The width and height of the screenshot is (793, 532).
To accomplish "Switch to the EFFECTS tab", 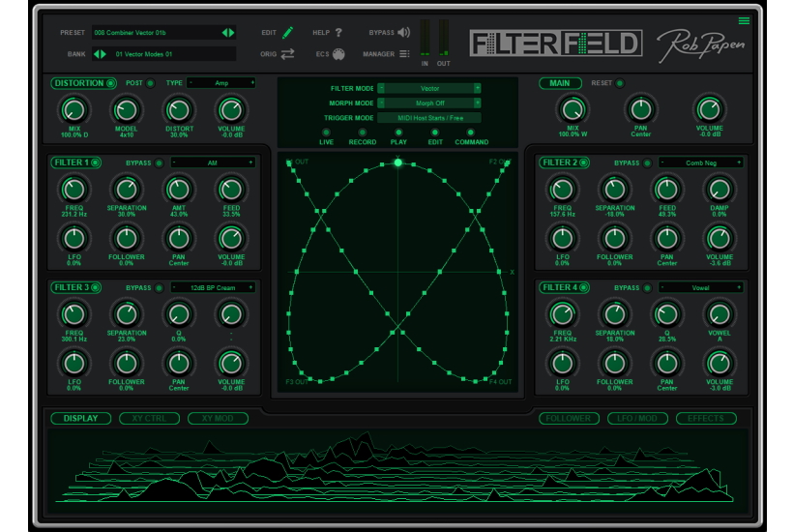I will tap(706, 418).
